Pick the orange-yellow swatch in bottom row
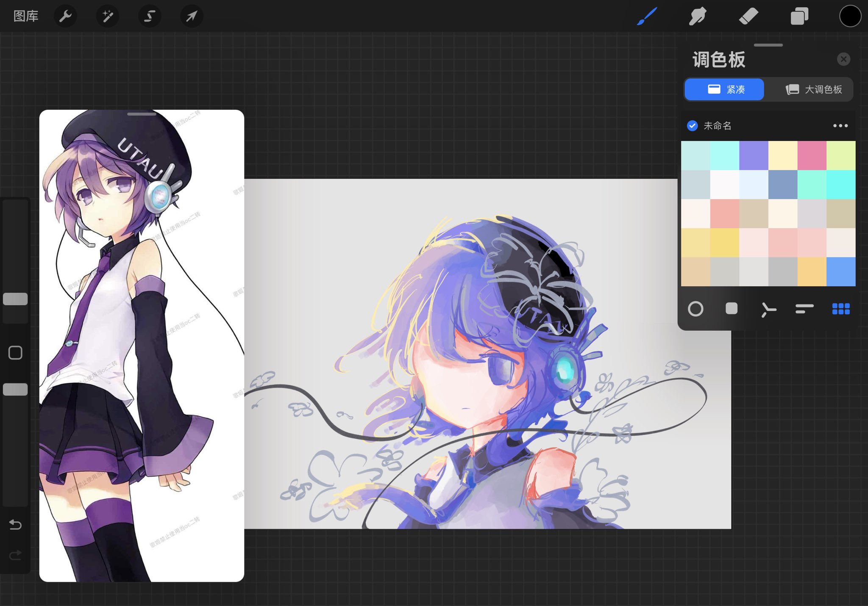 [x=812, y=271]
